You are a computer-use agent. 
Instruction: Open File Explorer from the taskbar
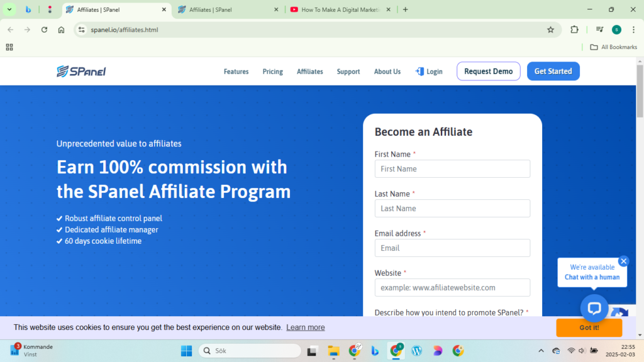(333, 351)
